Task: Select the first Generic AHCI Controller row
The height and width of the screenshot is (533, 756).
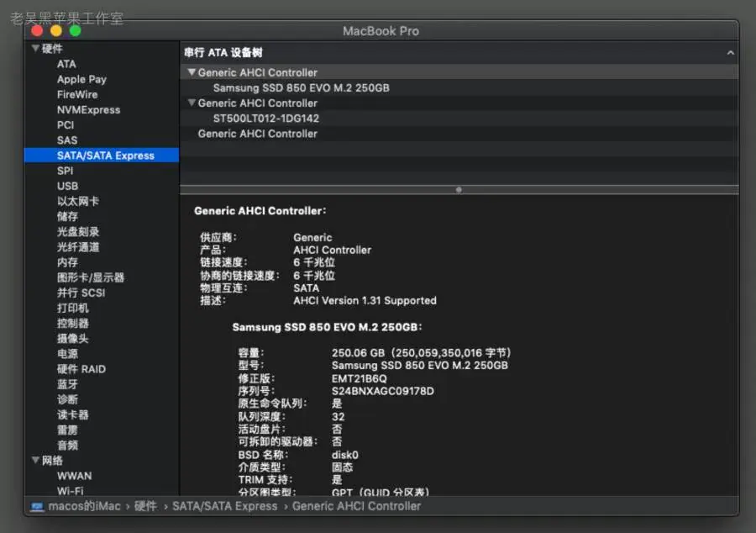Action: 459,72
